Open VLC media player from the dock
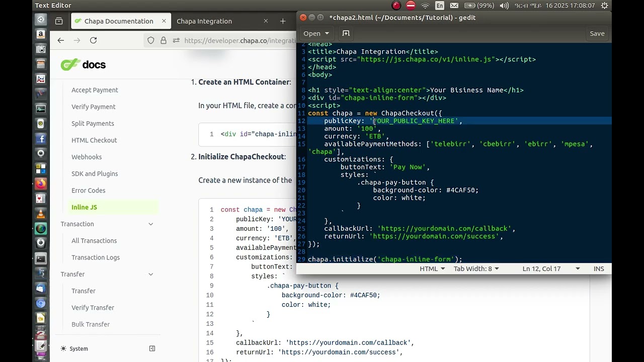 tap(41, 214)
